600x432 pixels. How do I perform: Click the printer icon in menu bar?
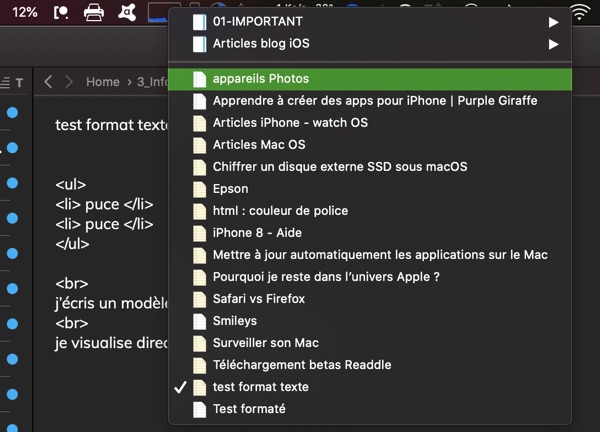pyautogui.click(x=94, y=13)
